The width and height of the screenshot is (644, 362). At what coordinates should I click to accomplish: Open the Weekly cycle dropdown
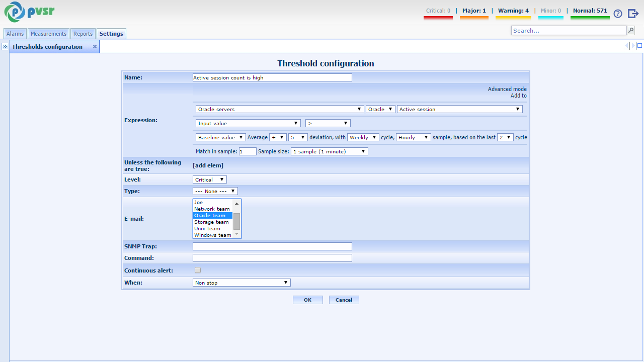click(x=363, y=137)
